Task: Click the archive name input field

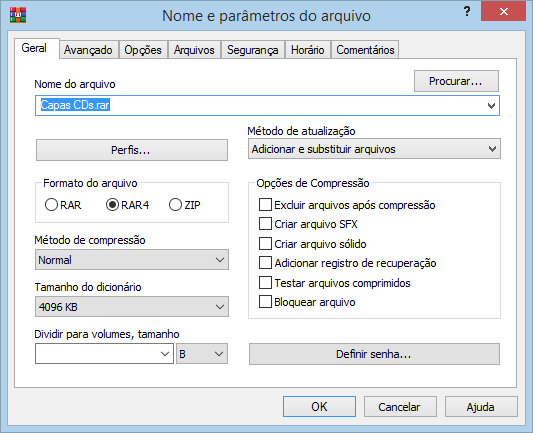Action: point(267,106)
